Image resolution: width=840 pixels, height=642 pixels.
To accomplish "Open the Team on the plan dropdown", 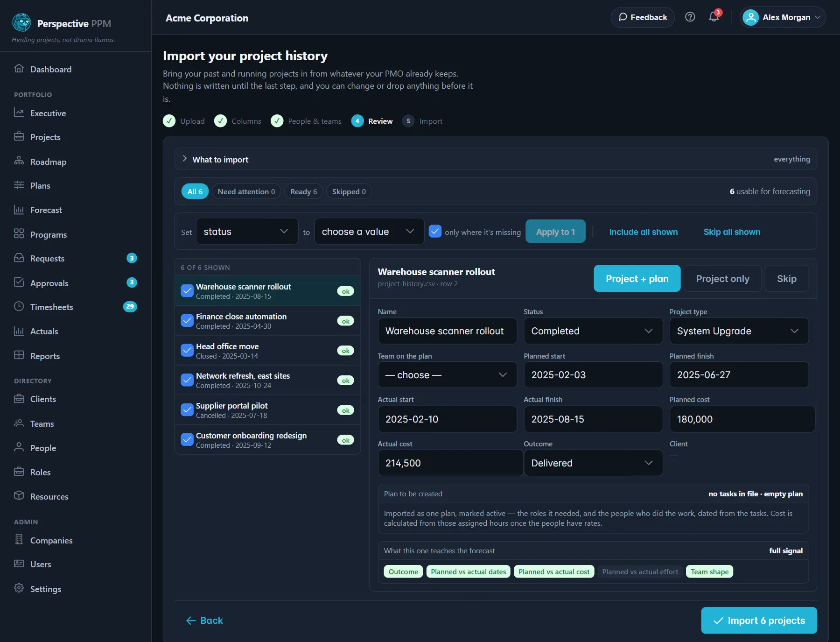I will pyautogui.click(x=447, y=375).
